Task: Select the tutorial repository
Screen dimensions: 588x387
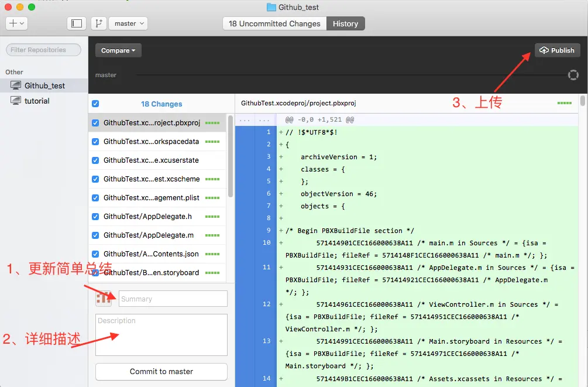Action: (x=44, y=101)
